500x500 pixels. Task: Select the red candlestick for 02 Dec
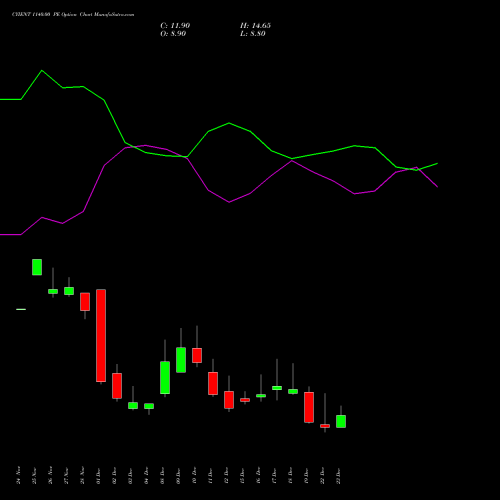pyautogui.click(x=117, y=386)
